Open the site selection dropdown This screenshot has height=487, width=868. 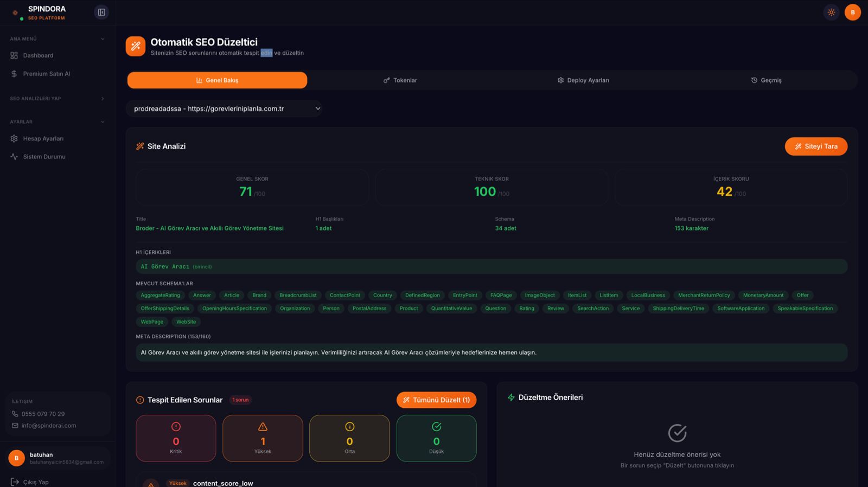point(224,108)
